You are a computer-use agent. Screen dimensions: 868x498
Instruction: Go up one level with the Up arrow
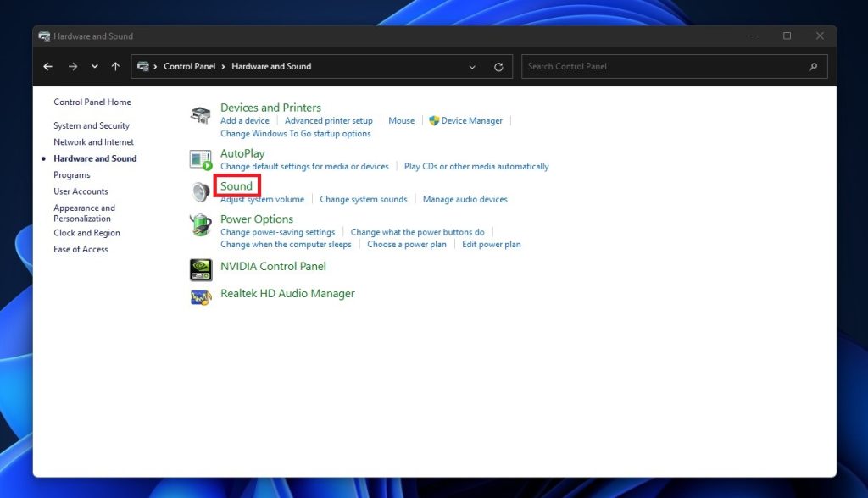(x=115, y=66)
